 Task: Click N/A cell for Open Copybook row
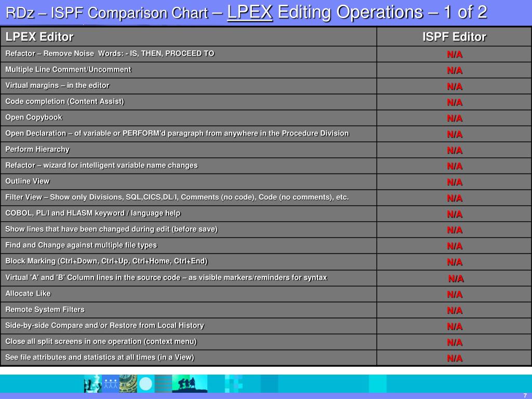(x=454, y=118)
